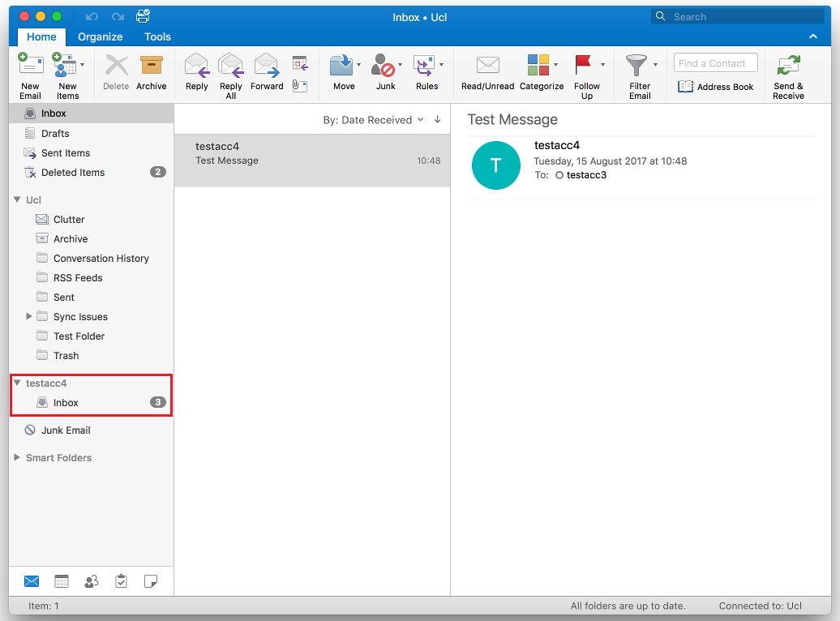Click Send & Receive icon
Viewport: 840px width, 621px height.
point(789,66)
